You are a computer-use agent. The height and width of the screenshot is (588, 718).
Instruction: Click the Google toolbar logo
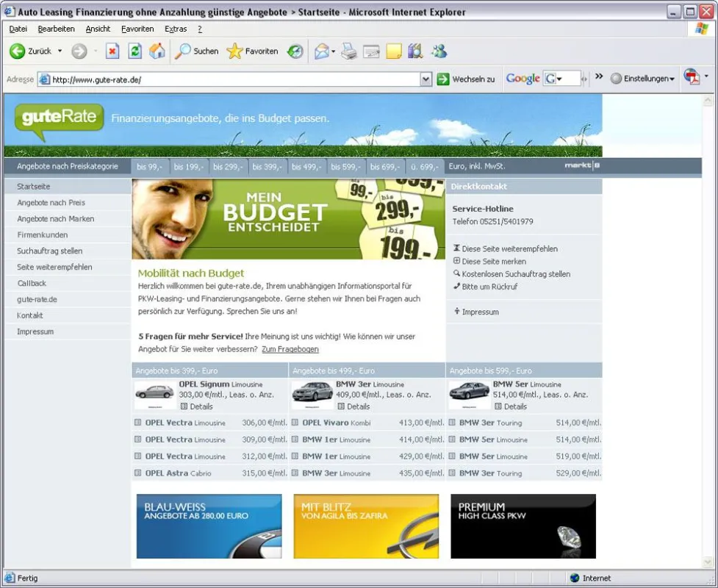(523, 79)
